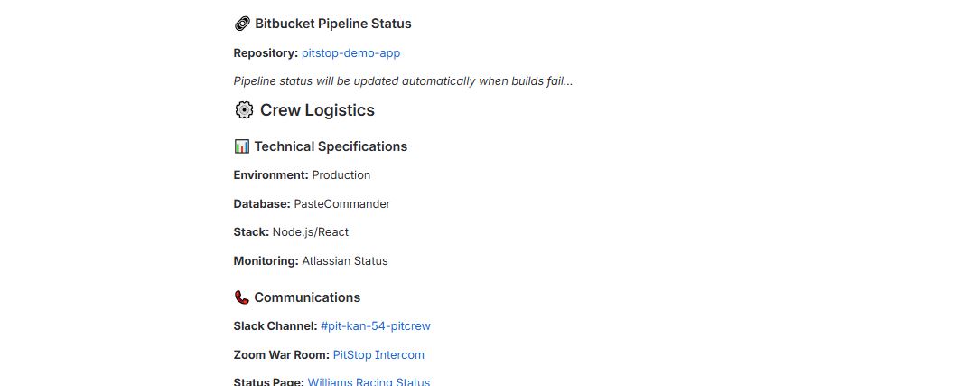Click the italic pipeline status update note
Screen dimensions: 980x386
(x=403, y=81)
